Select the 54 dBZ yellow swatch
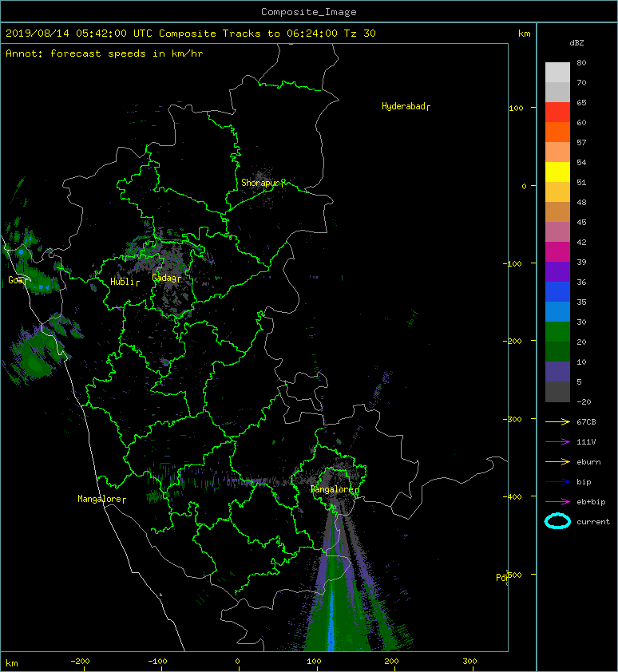The width and height of the screenshot is (618, 672). [557, 172]
